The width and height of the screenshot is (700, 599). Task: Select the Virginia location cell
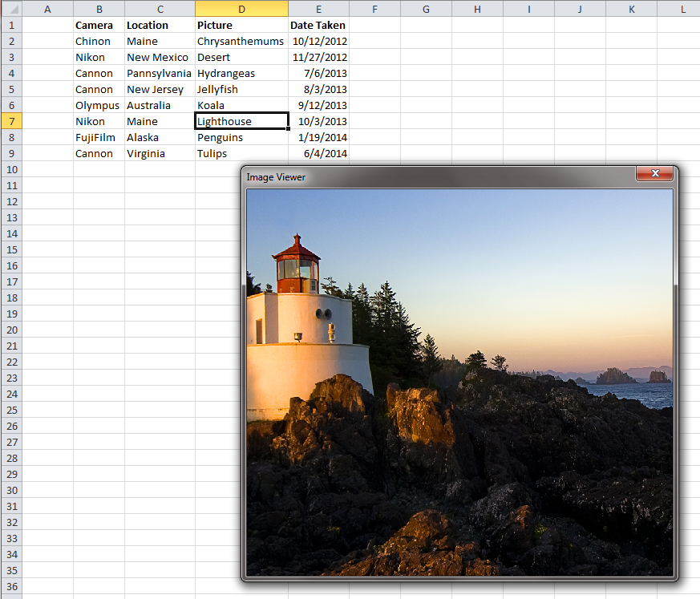coord(160,153)
